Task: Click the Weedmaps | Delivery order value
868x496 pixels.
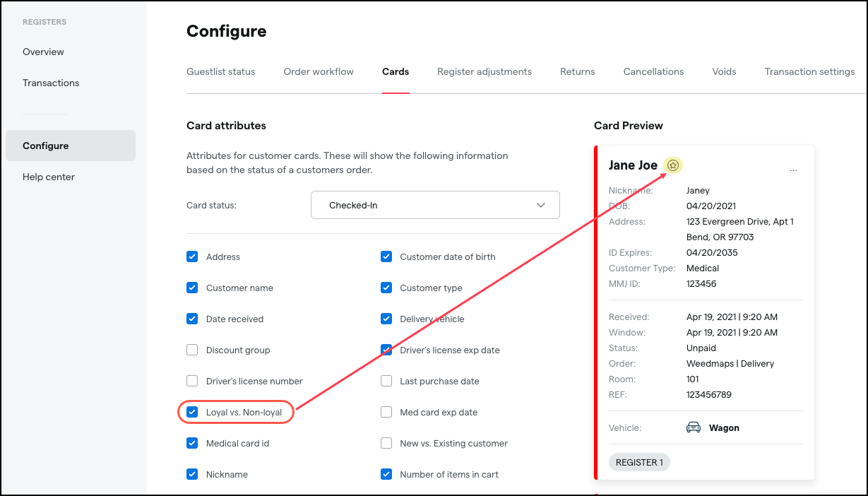Action: [x=730, y=364]
